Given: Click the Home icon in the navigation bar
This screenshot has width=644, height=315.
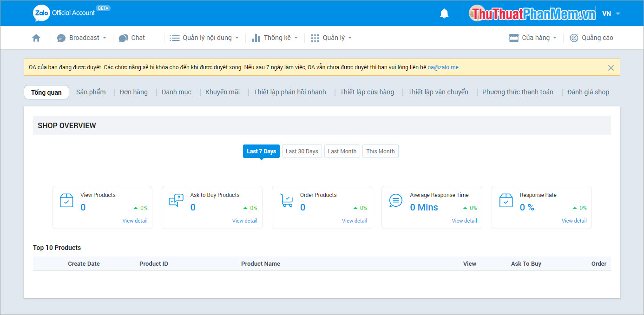Looking at the screenshot, I should coord(36,38).
